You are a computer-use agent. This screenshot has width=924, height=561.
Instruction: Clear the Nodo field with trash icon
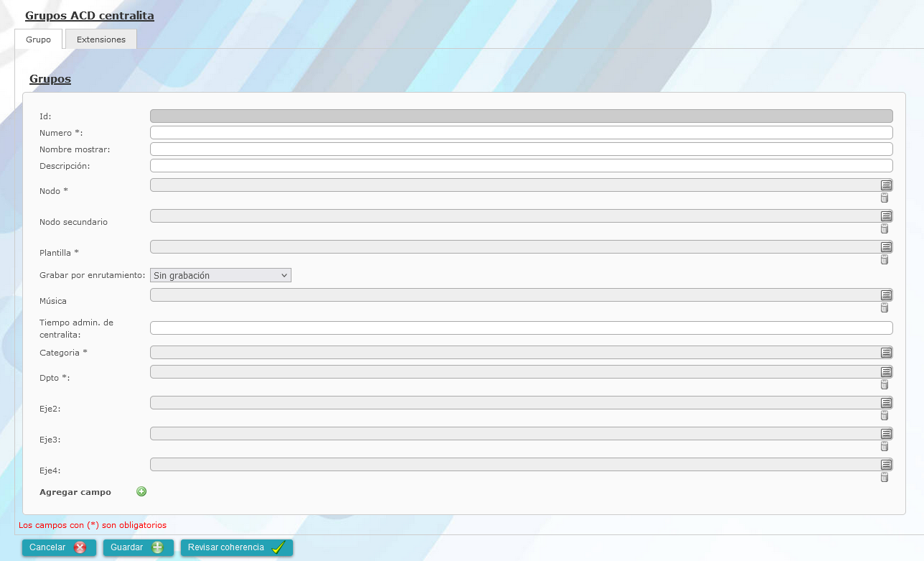coord(885,198)
